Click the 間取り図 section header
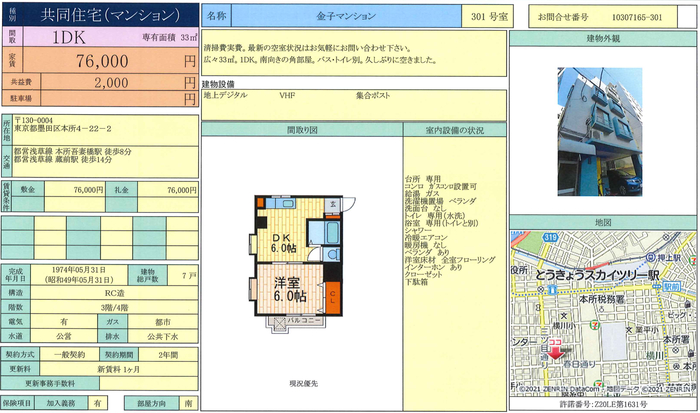The image size is (700, 413). coord(301,130)
